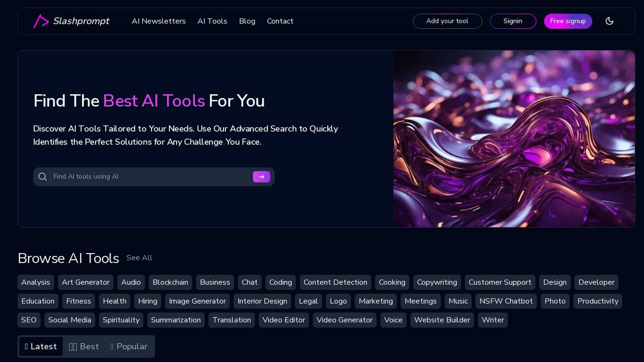Screen dimensions: 644x362
Task: Open the Contact page
Action: [x=280, y=21]
